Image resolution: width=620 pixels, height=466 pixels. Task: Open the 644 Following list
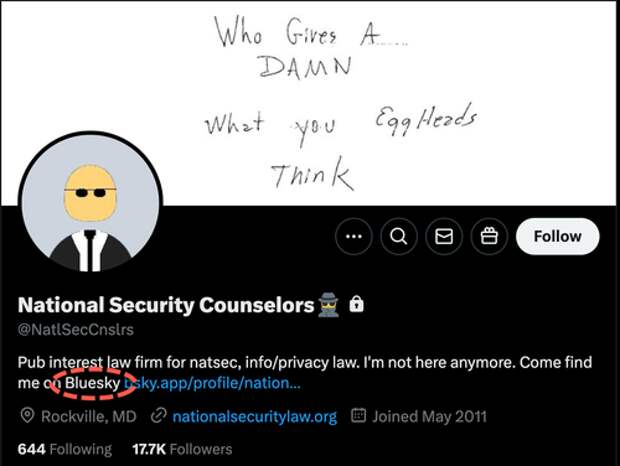65,449
